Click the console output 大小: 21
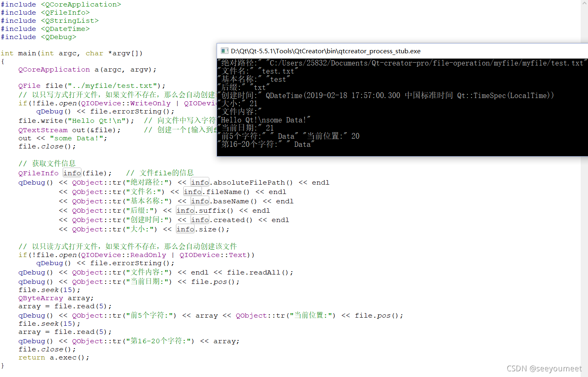Viewport: 588px width, 377px height. click(238, 104)
